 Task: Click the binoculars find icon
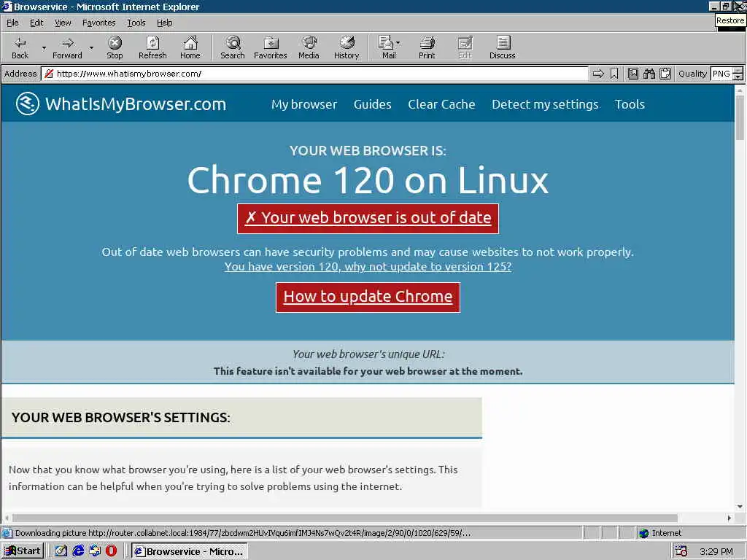[x=649, y=74]
